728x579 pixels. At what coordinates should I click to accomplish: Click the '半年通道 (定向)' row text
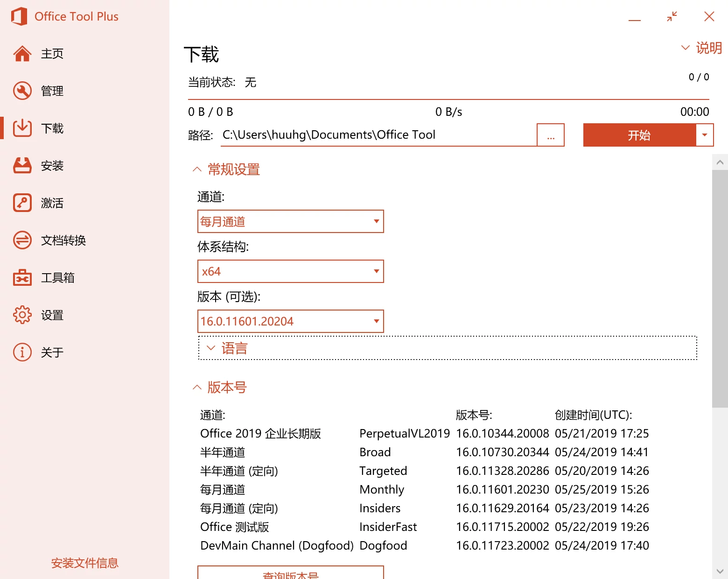[x=239, y=471]
